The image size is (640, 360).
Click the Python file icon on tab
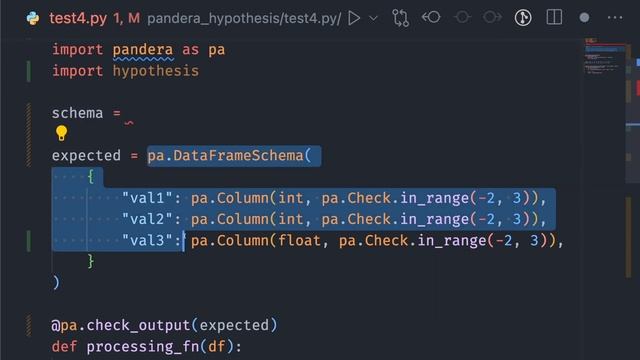pos(33,18)
